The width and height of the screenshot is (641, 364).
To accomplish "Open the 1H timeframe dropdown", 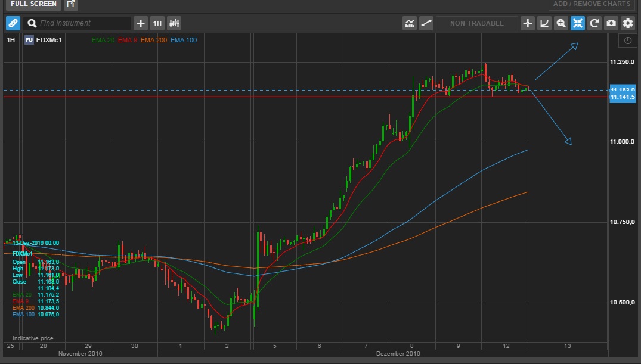I will point(157,23).
